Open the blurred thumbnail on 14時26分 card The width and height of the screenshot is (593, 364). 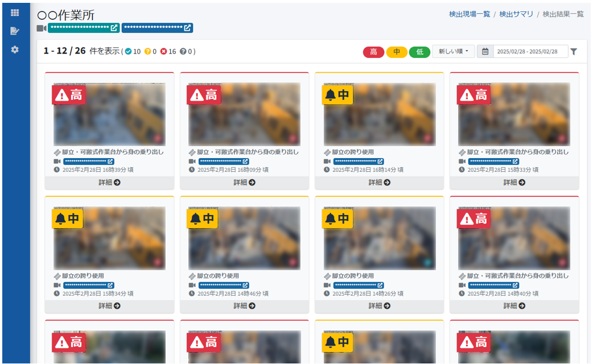[x=380, y=238]
